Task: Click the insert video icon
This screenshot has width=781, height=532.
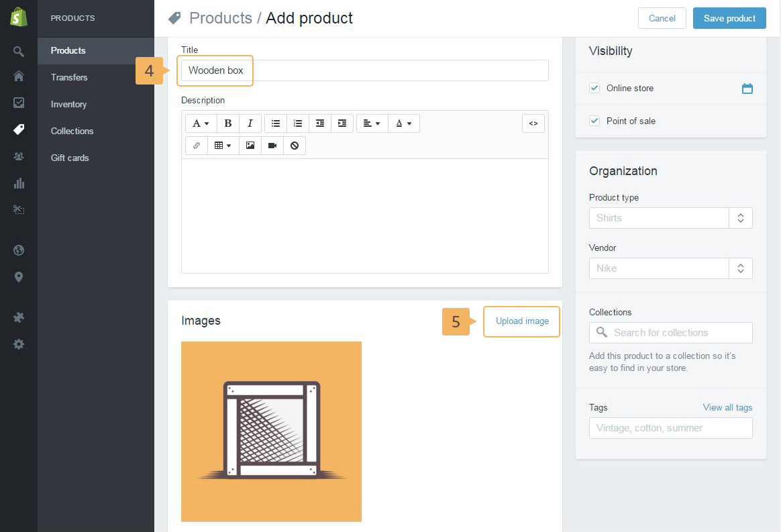Action: pyautogui.click(x=272, y=146)
